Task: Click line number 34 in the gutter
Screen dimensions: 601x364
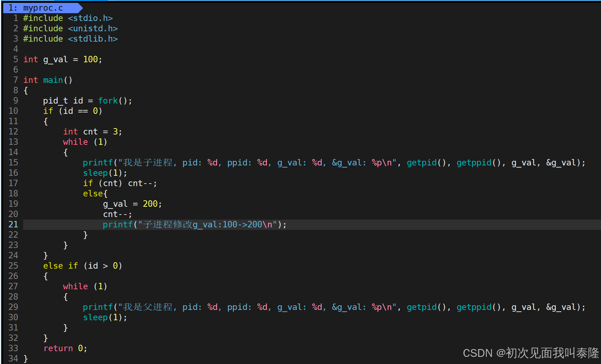Action: click(x=13, y=359)
